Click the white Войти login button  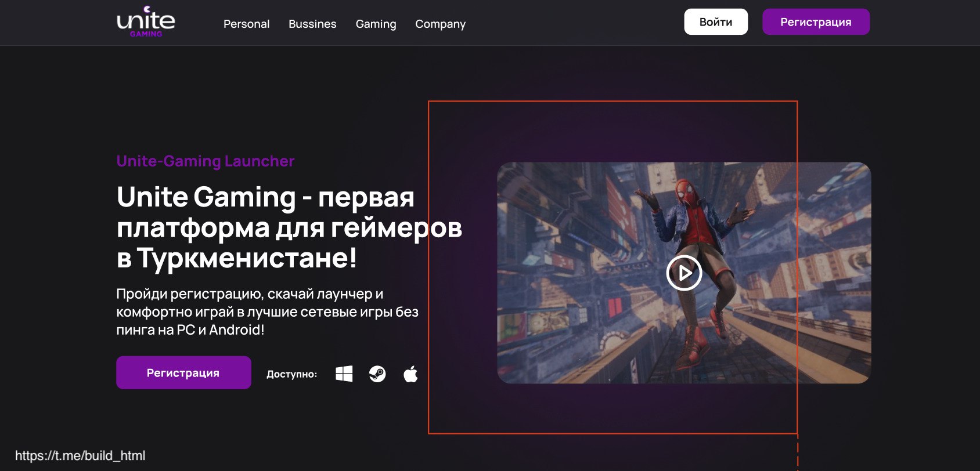[x=716, y=22]
